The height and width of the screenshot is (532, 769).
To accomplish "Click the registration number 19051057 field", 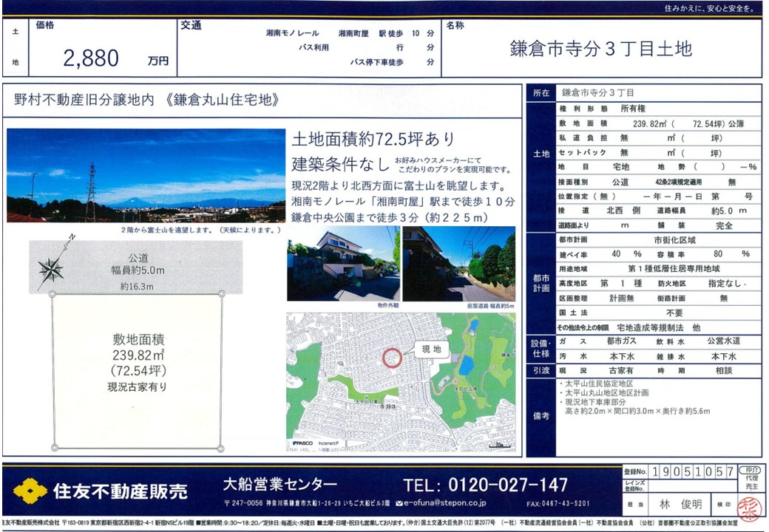I will (693, 471).
